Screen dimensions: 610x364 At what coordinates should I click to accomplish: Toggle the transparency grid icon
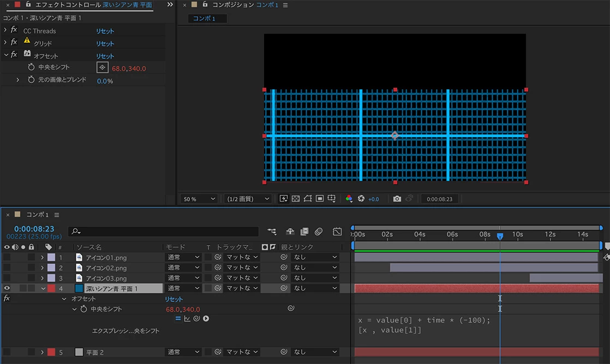pyautogui.click(x=296, y=198)
